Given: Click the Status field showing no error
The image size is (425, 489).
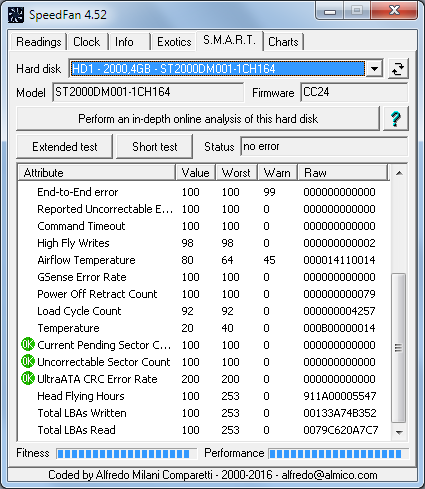Looking at the screenshot, I should (324, 146).
